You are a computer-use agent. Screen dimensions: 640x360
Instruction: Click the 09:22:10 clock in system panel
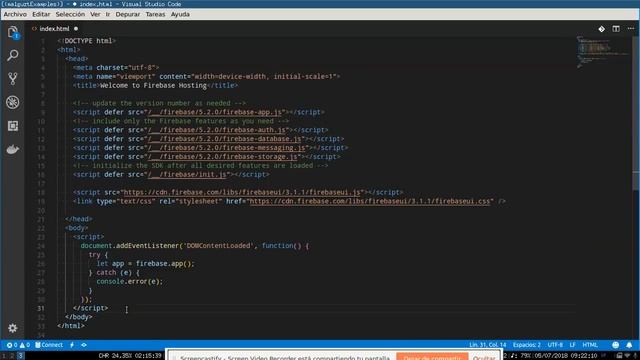584,356
